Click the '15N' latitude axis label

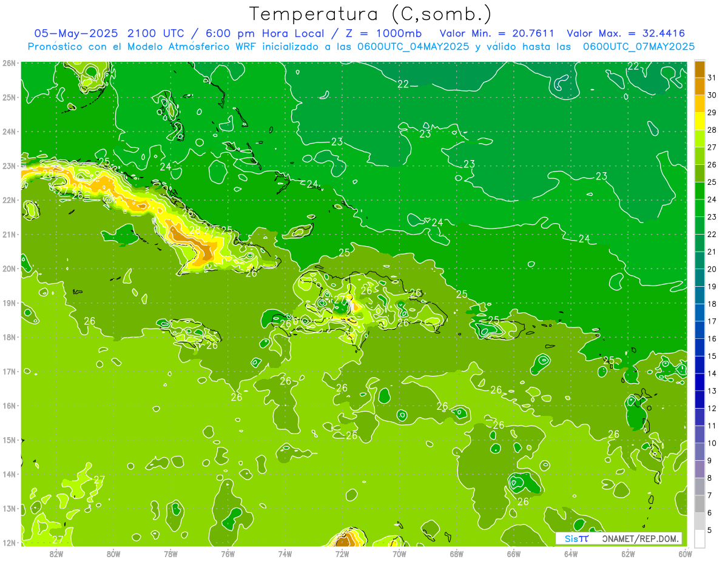[9, 440]
